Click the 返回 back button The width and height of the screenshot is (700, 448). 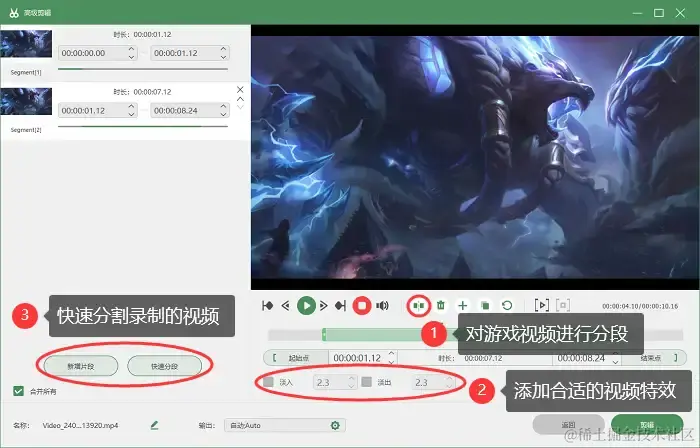pyautogui.click(x=568, y=424)
